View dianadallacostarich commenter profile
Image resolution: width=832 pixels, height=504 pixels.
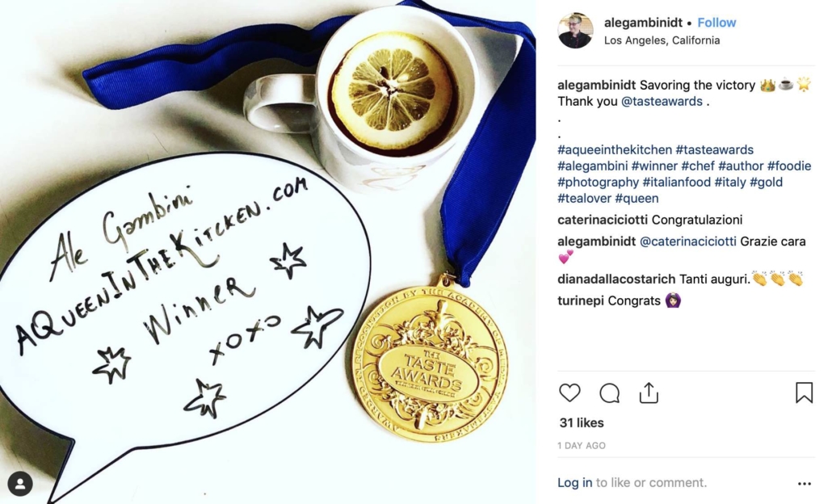click(616, 279)
